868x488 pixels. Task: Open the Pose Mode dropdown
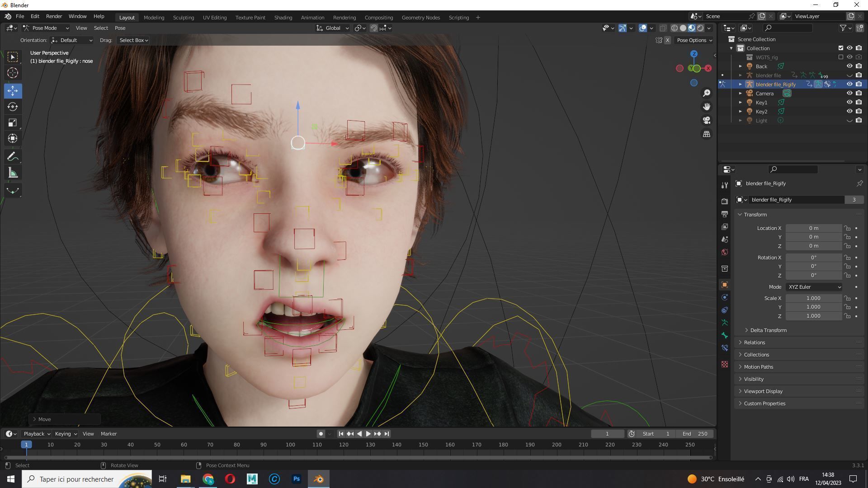click(45, 28)
